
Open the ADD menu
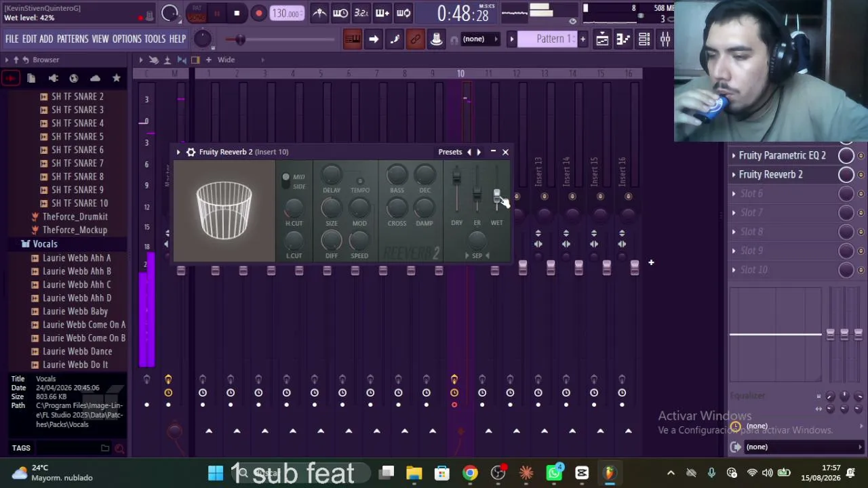(46, 39)
